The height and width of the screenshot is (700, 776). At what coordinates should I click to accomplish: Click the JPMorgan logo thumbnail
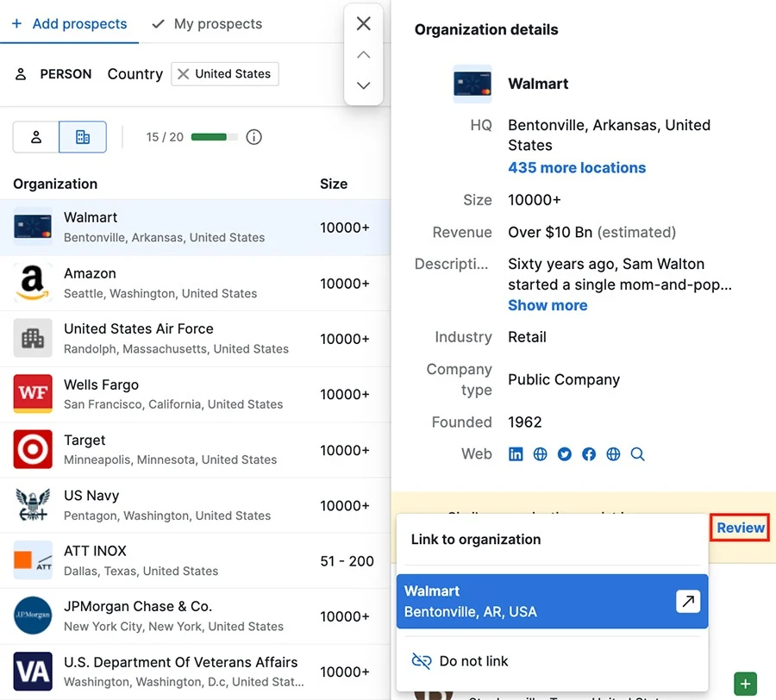[33, 616]
